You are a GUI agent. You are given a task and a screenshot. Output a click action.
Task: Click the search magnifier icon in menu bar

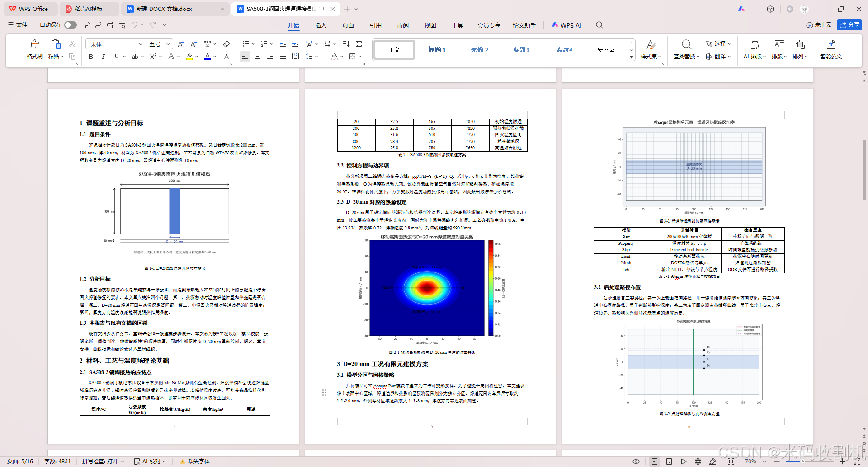pos(599,25)
